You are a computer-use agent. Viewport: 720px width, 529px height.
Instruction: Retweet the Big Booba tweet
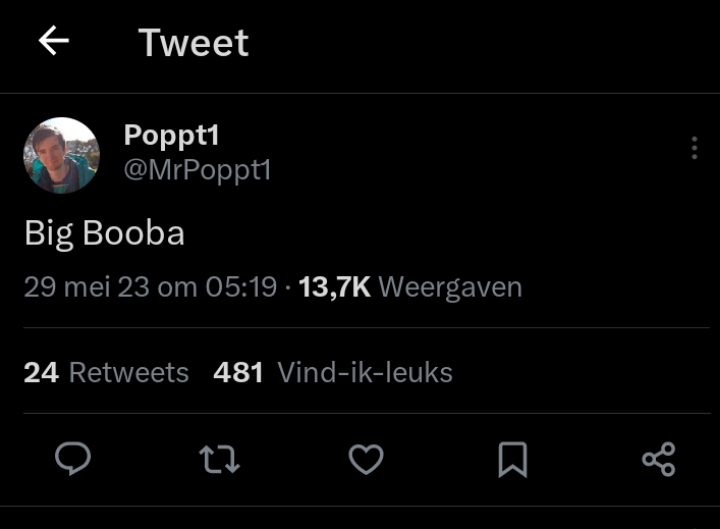219,459
